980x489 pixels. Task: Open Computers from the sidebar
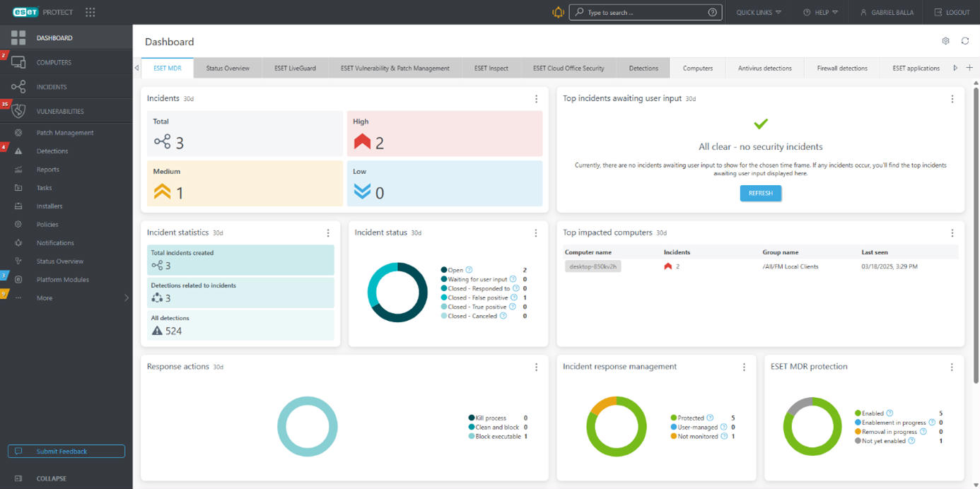[x=54, y=62]
